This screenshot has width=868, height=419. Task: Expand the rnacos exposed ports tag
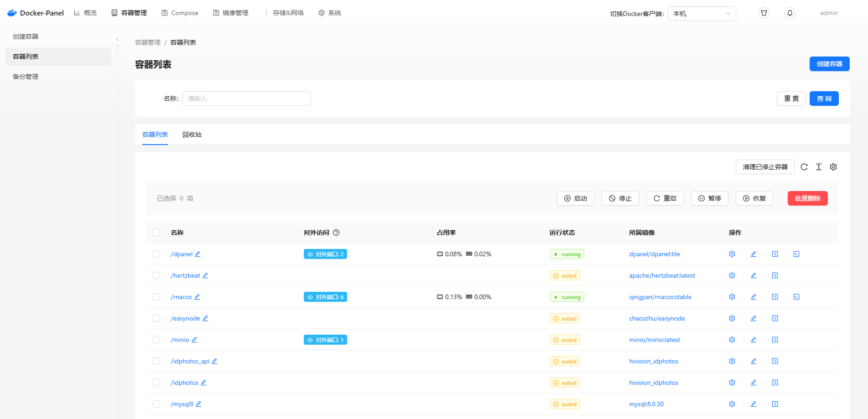325,297
